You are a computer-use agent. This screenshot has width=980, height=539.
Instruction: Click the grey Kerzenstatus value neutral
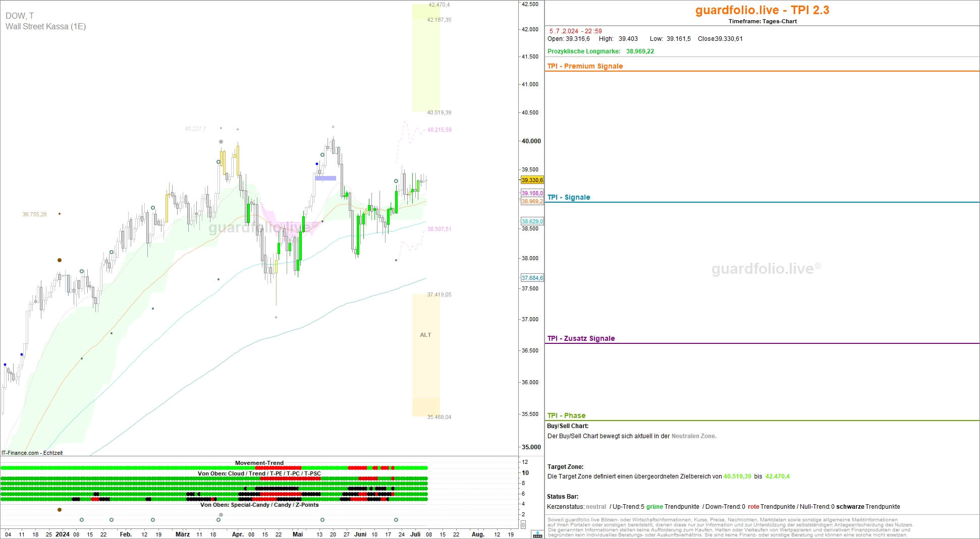[x=596, y=507]
